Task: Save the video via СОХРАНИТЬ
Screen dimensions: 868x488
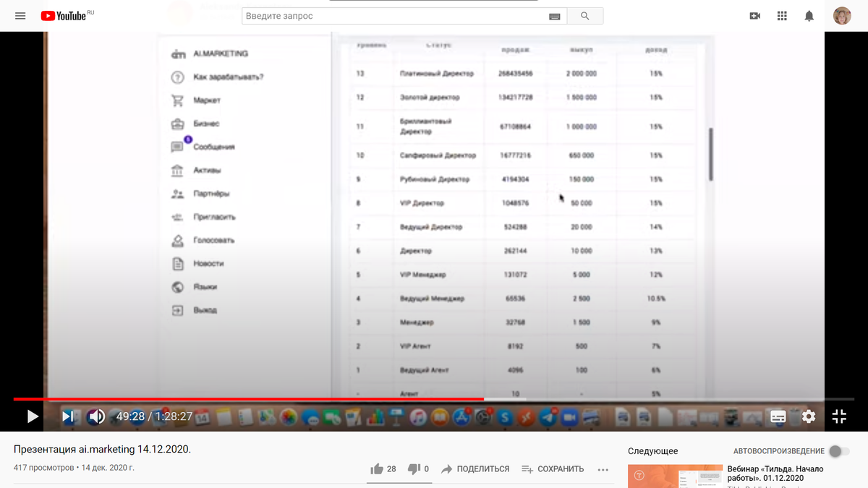Action: pos(553,469)
